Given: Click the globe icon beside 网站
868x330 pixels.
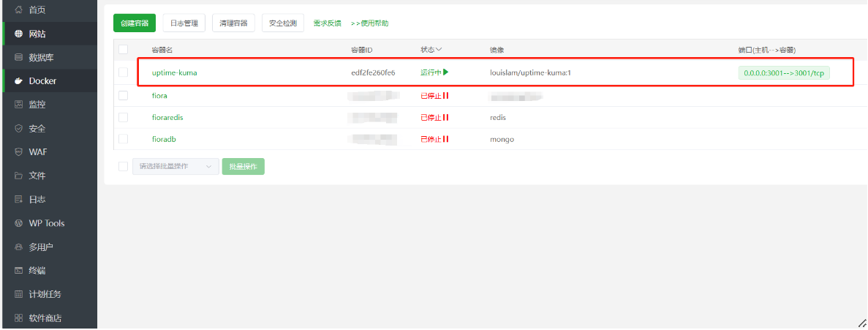Looking at the screenshot, I should click(19, 34).
